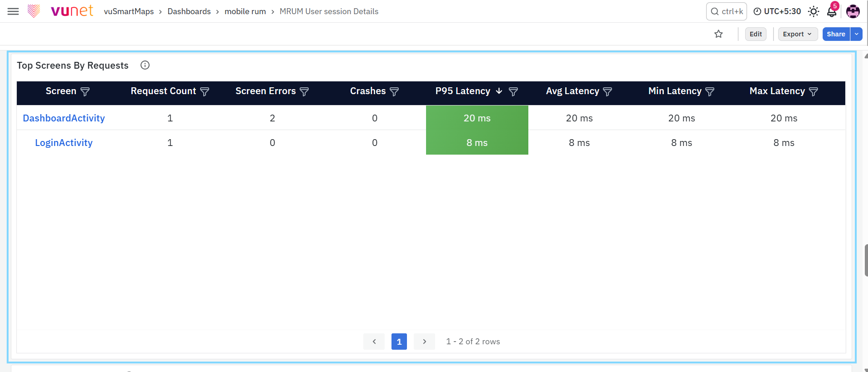Navigate to the mobile rum breadcrumb

[x=245, y=11]
